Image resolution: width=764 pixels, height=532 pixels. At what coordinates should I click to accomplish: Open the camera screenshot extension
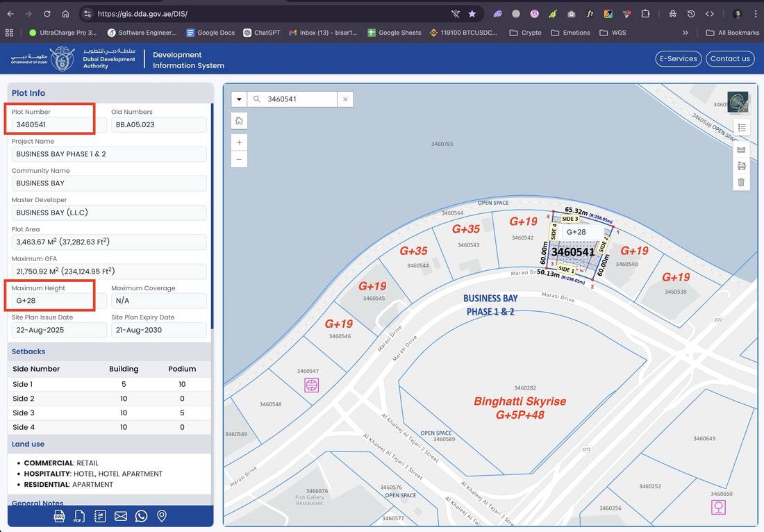click(x=571, y=14)
